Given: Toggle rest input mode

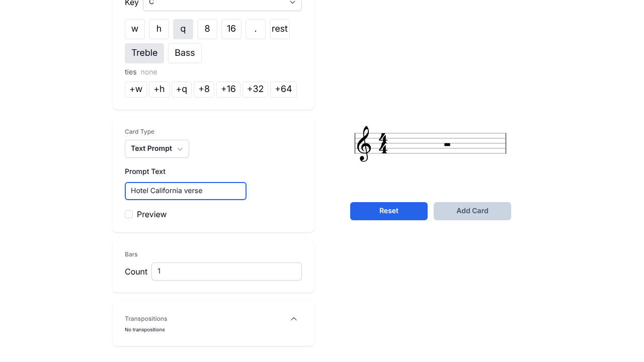Looking at the screenshot, I should tap(280, 29).
